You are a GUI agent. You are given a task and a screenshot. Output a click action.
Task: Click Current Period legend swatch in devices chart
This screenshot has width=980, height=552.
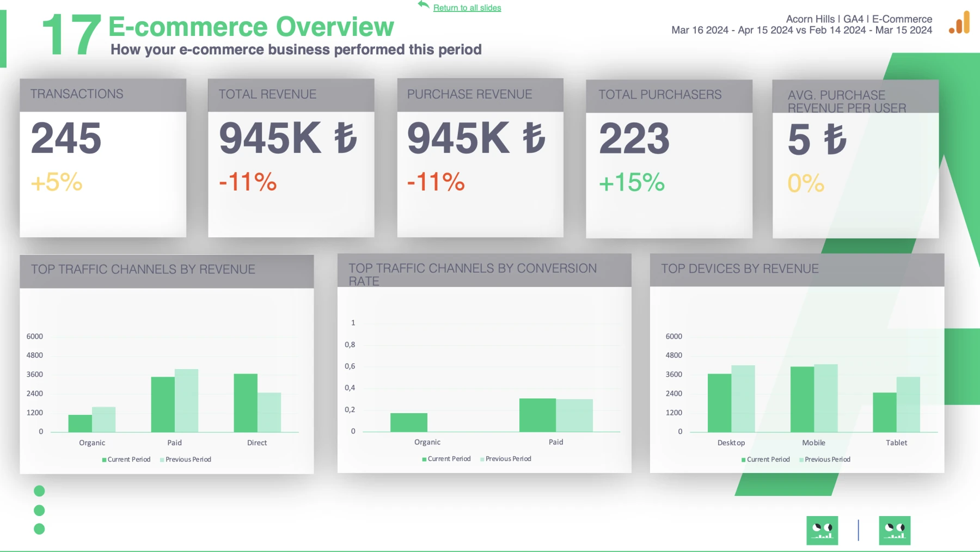pyautogui.click(x=743, y=460)
